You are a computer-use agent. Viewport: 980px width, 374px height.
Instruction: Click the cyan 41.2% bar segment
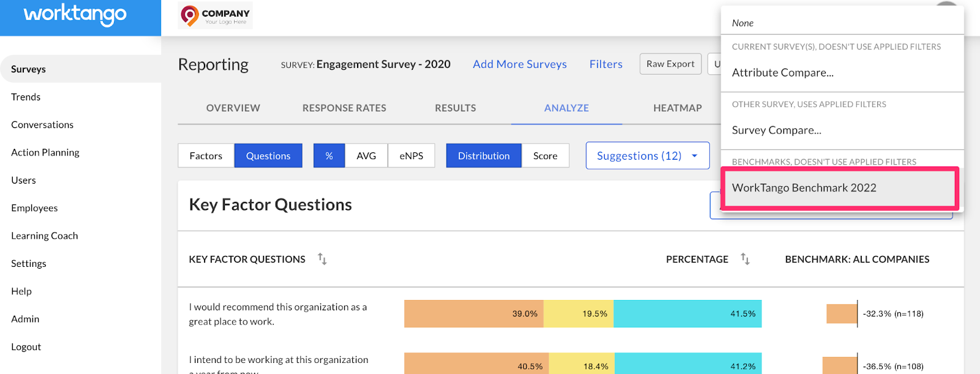[x=688, y=364]
